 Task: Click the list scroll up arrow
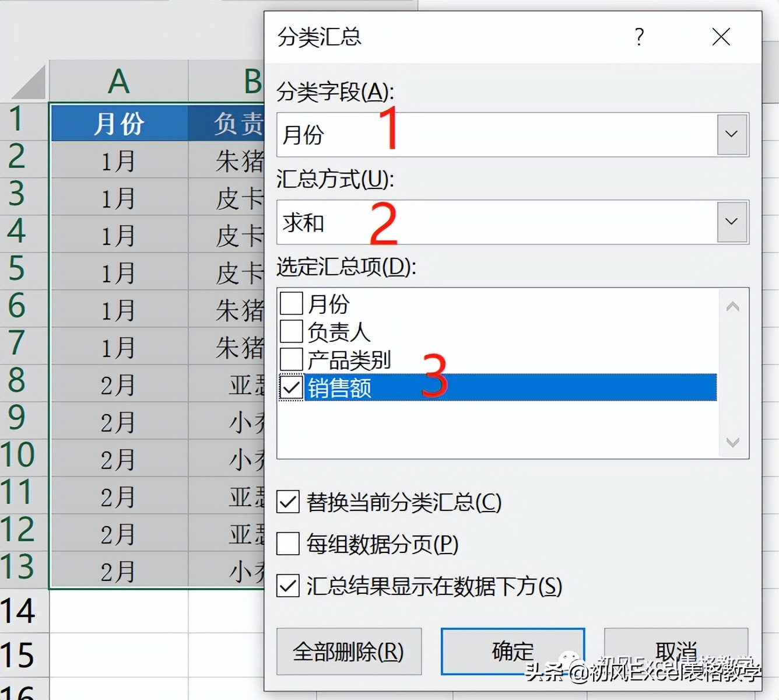point(733,306)
